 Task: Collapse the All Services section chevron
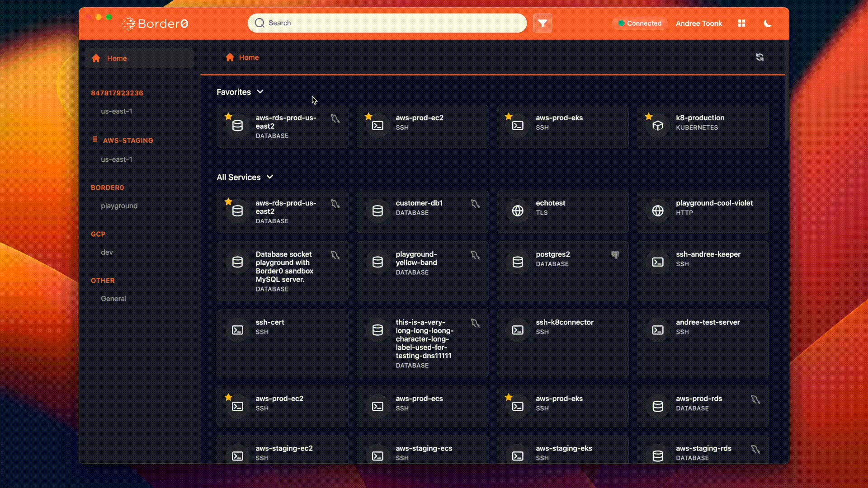(270, 177)
